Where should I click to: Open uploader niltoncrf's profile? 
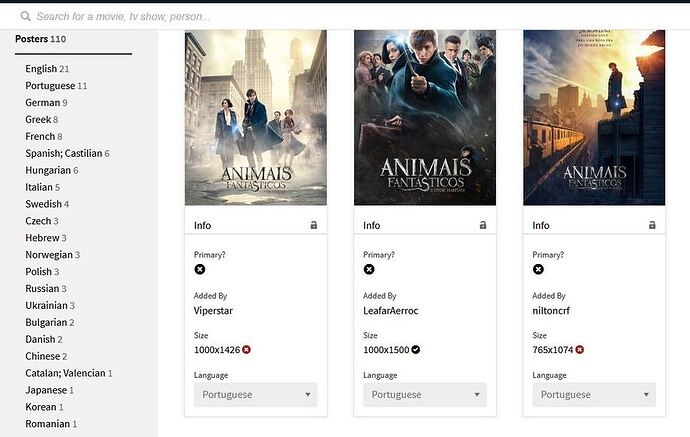coord(551,311)
